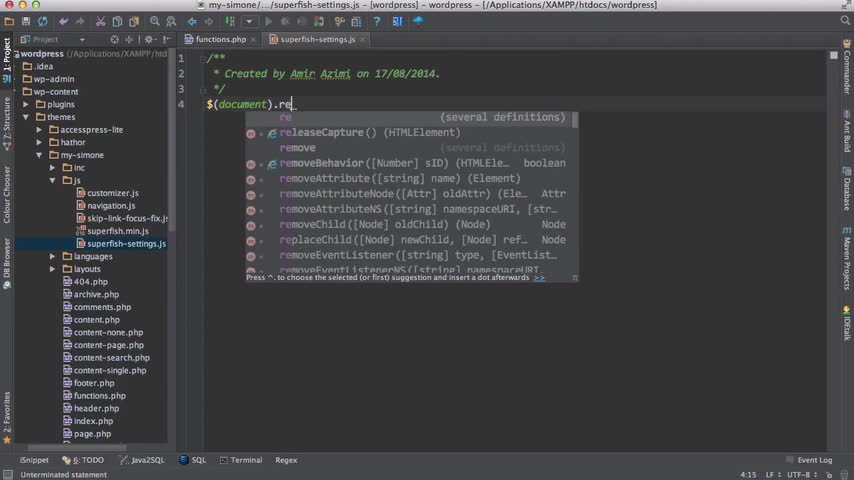Open the Database side panel
This screenshot has width=854, height=480.
tap(846, 189)
